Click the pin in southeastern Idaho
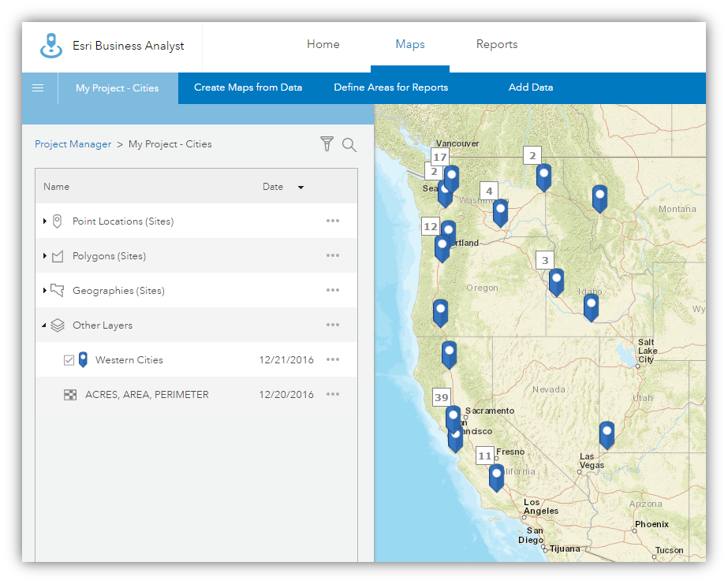 [x=591, y=307]
